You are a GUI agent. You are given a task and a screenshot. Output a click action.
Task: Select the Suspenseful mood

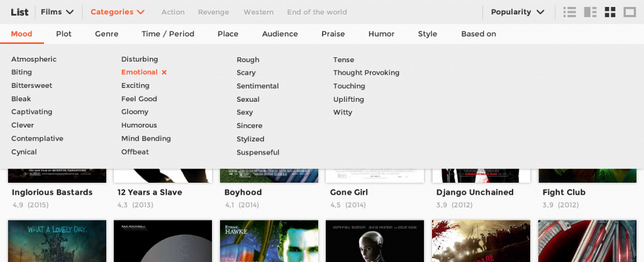pyautogui.click(x=258, y=153)
